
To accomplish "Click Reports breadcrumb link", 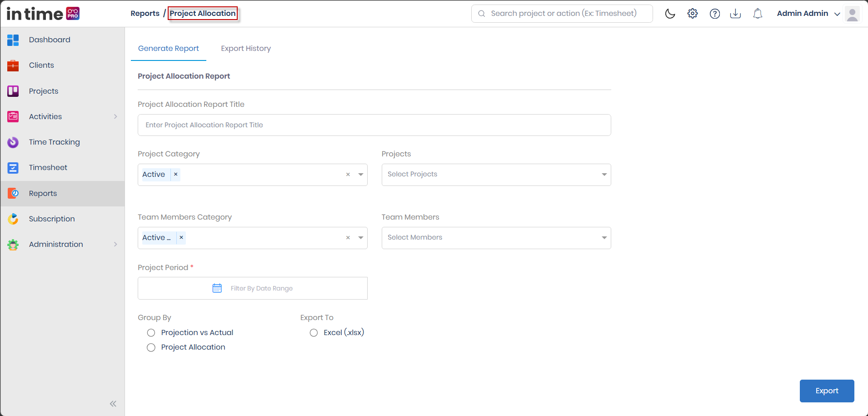I will (145, 14).
